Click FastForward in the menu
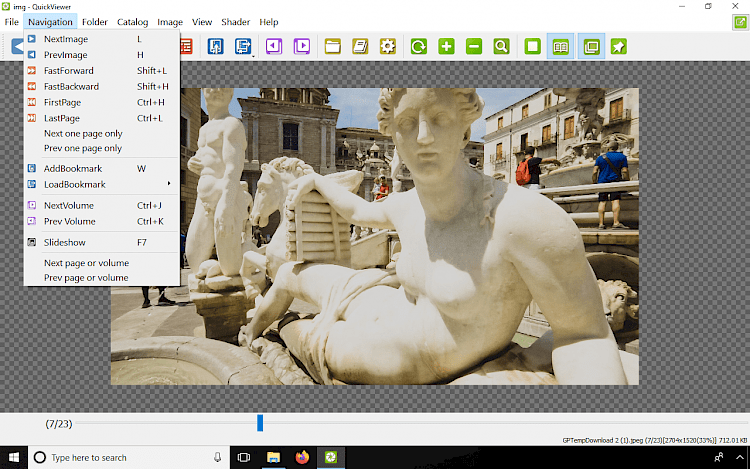This screenshot has height=469, width=750. pos(101,71)
